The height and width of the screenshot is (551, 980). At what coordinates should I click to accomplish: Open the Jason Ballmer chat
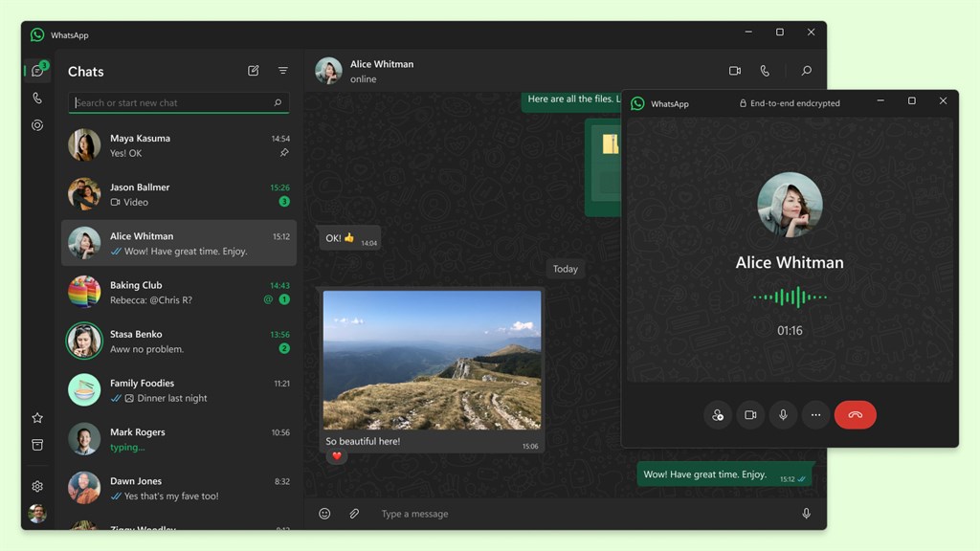point(179,193)
